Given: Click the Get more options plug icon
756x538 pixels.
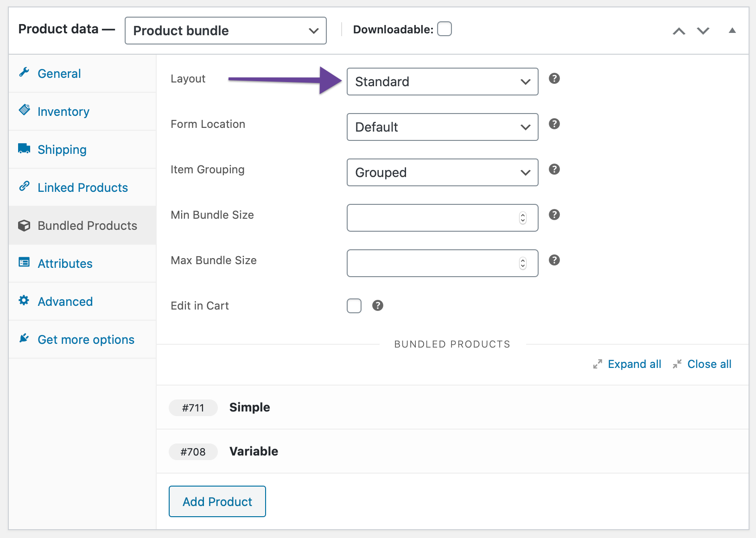Looking at the screenshot, I should coord(24,338).
